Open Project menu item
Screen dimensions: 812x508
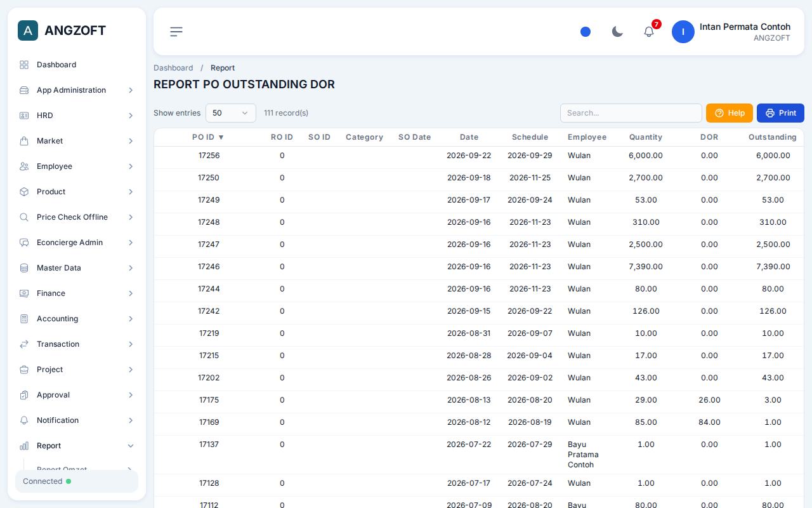pos(77,370)
